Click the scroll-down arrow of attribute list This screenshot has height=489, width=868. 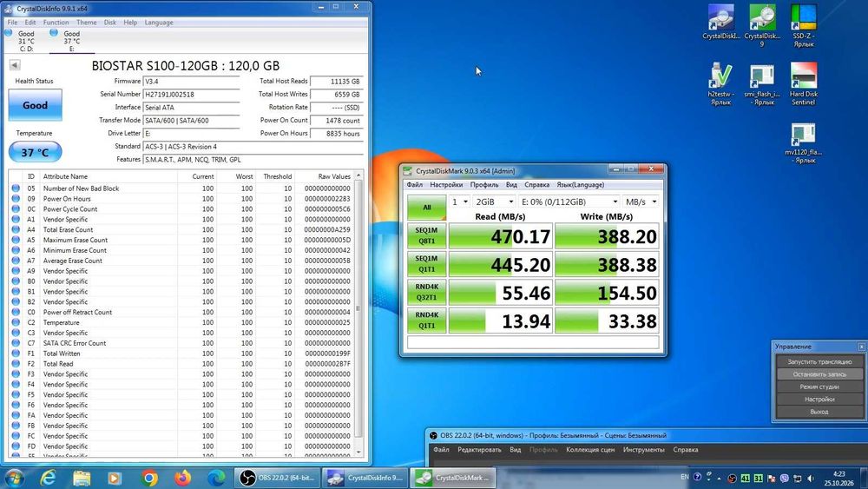(358, 453)
